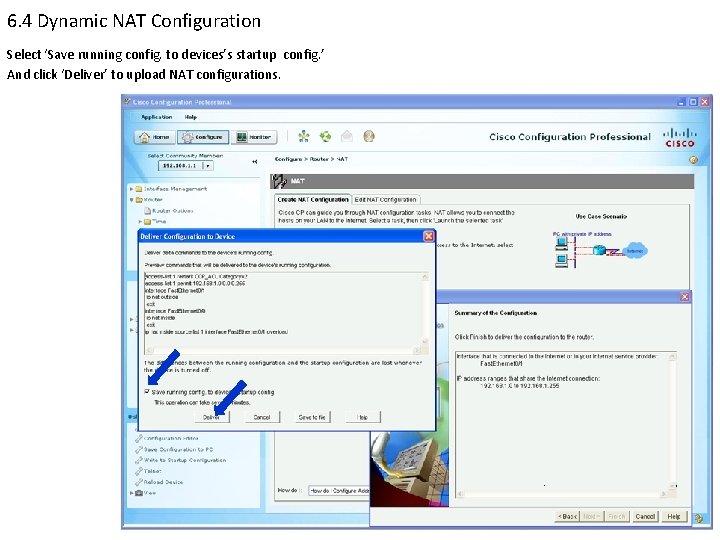Collapse the left navigation pane arrow
This screenshot has width=720, height=540.
[x=255, y=162]
